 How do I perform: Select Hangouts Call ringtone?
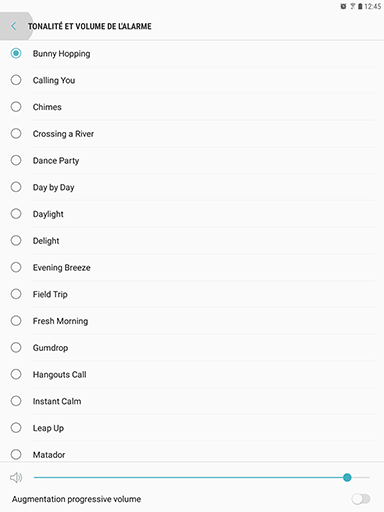tap(192, 374)
